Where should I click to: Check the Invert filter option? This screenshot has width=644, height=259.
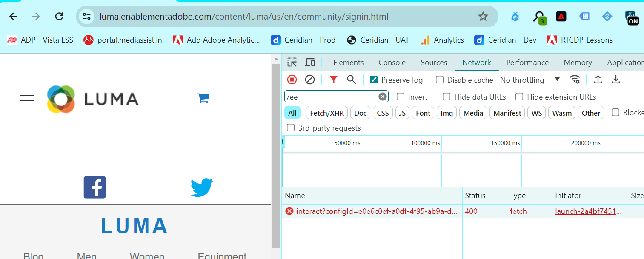(400, 97)
